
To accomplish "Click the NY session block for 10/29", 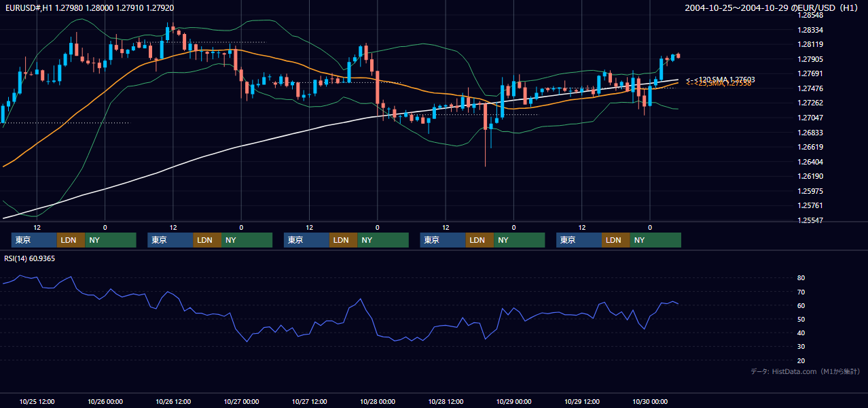I will (655, 240).
